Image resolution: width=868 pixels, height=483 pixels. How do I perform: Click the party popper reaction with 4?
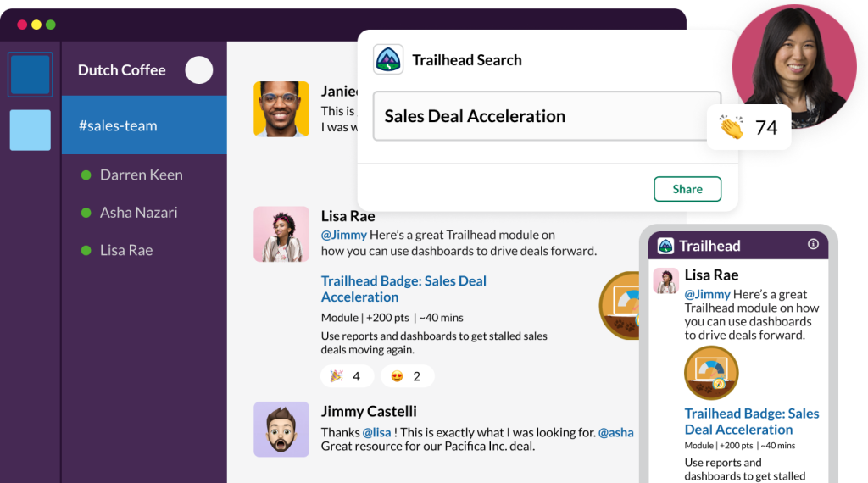347,376
